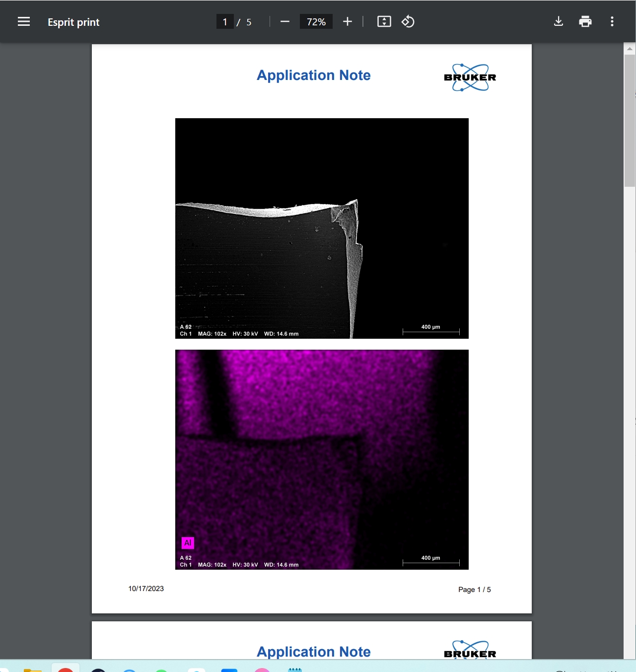Viewport: 636px width, 672px height.
Task: Zoom out with the minus button
Action: [x=285, y=22]
